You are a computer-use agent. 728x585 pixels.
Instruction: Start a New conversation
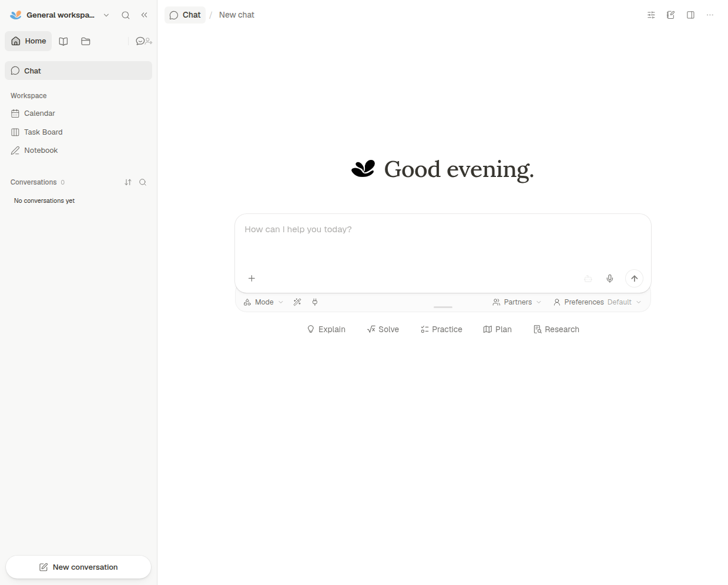pyautogui.click(x=78, y=567)
